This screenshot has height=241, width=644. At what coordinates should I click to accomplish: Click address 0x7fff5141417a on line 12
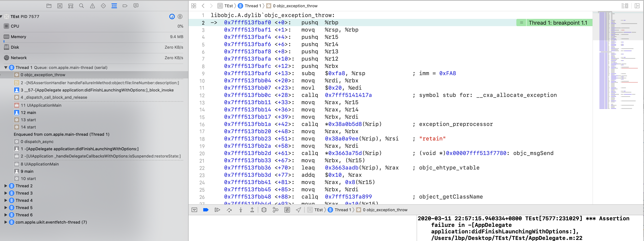[x=348, y=95]
